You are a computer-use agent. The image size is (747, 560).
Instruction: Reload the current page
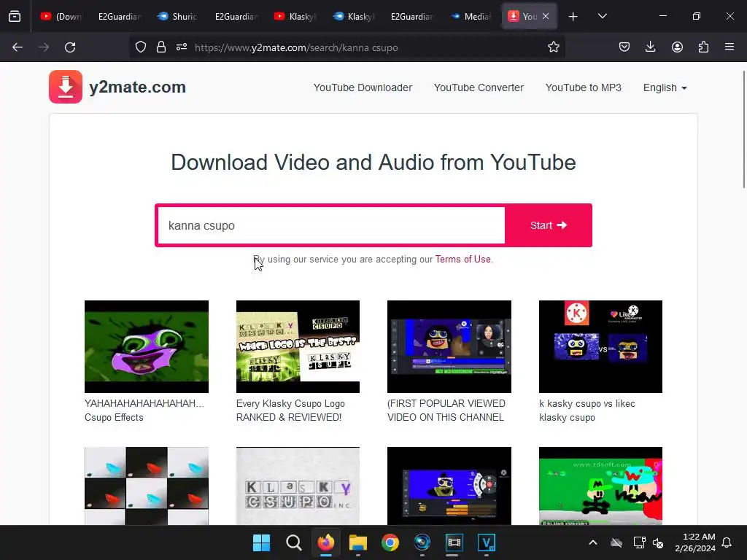coord(70,47)
